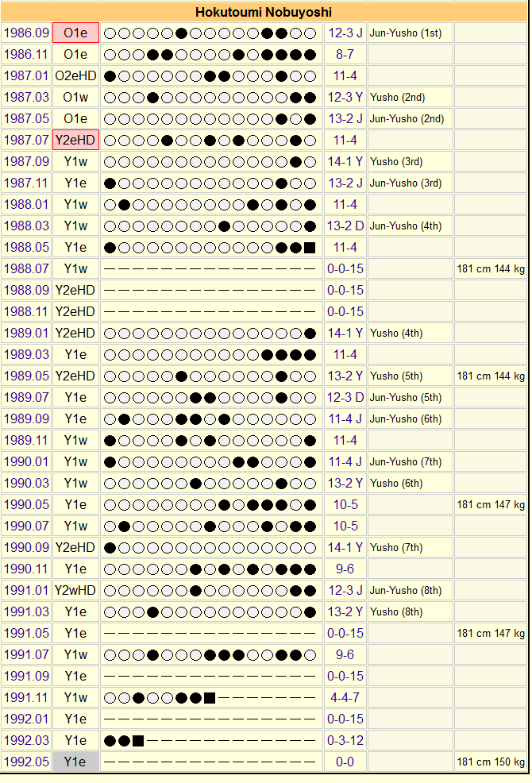
Task: Click the Hokutoumi Nobuyoshi table header
Action: pyautogui.click(x=264, y=12)
